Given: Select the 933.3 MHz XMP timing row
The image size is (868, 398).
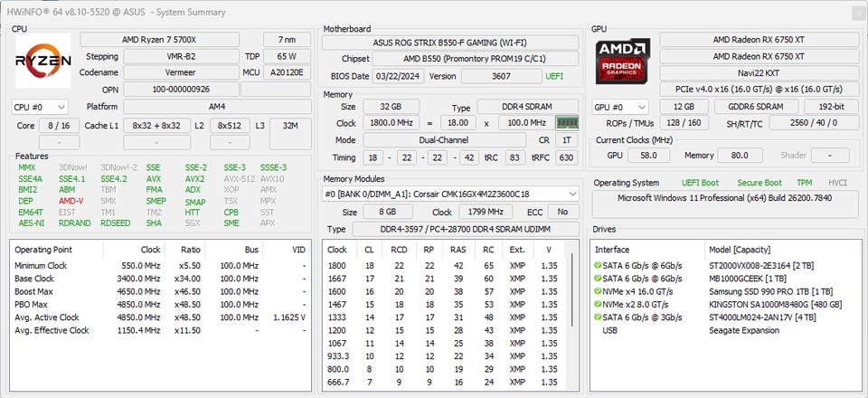Looking at the screenshot, I should (445, 355).
